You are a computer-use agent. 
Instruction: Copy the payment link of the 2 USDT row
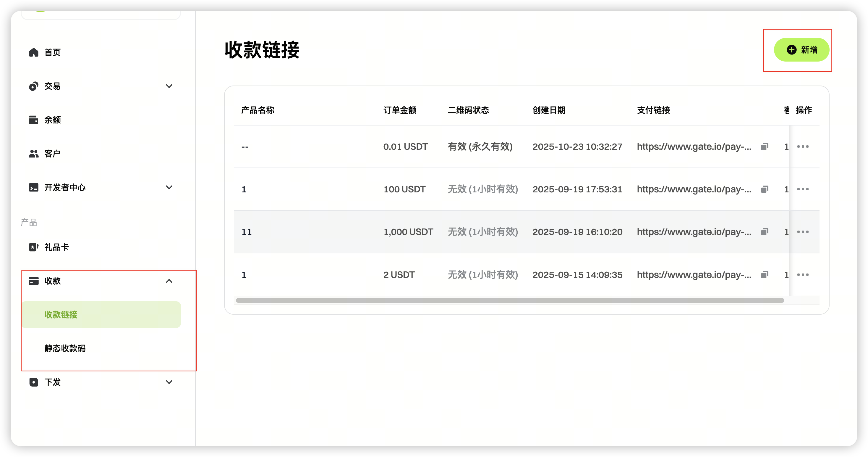[765, 275]
